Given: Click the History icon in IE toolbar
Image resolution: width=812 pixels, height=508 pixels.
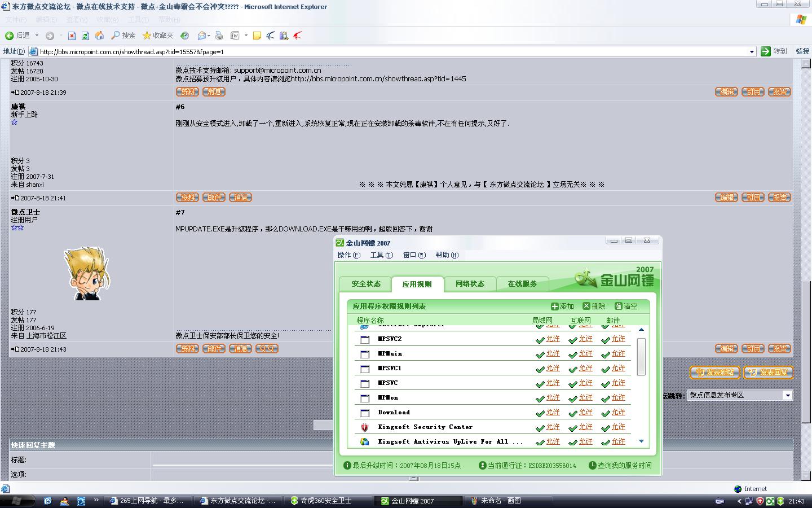Looking at the screenshot, I should (184, 36).
